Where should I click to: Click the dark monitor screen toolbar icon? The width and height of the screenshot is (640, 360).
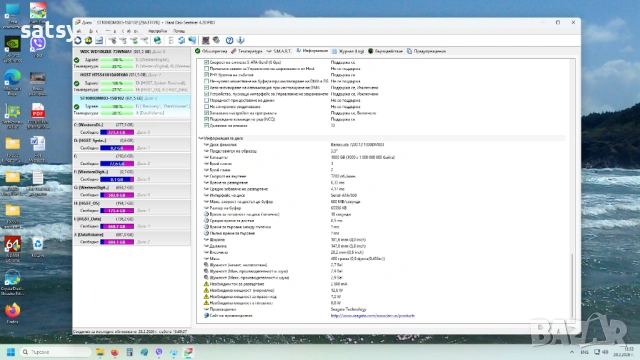coord(206,40)
